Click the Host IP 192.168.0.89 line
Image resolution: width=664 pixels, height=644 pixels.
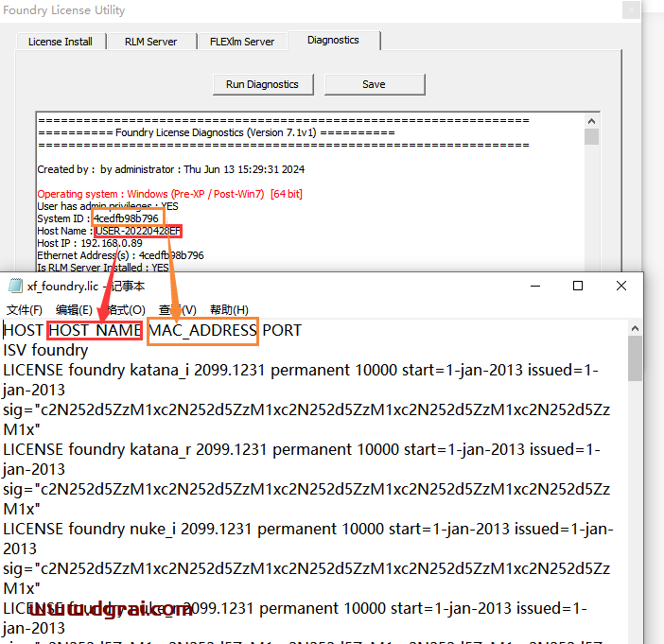(x=90, y=243)
